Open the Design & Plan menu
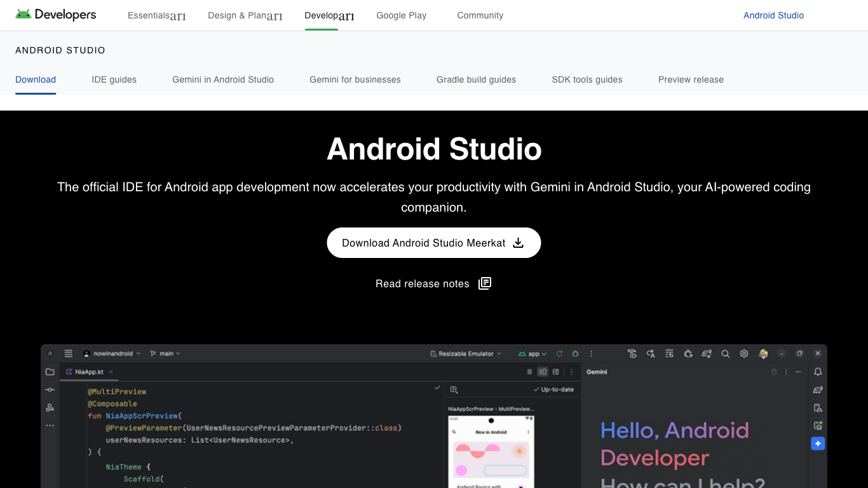 tap(245, 15)
